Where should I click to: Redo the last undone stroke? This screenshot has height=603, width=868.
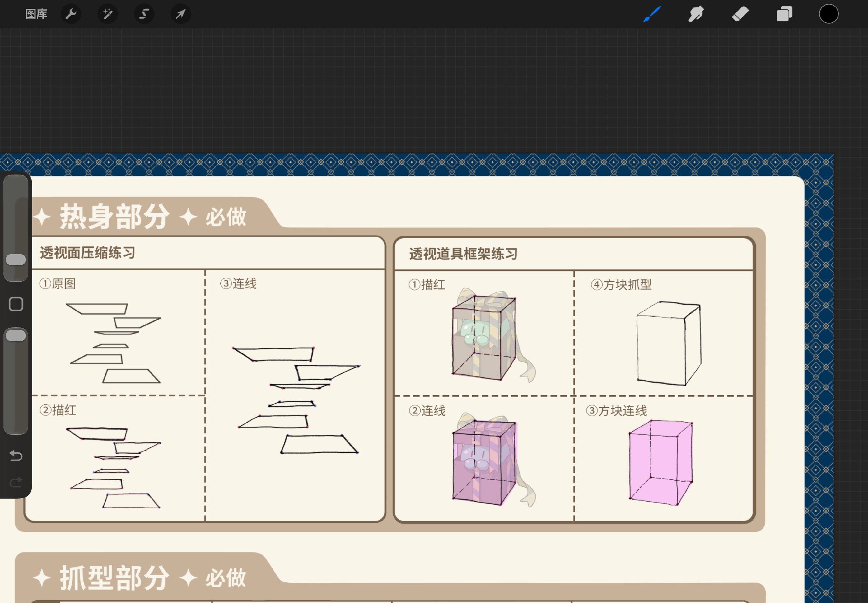[16, 482]
